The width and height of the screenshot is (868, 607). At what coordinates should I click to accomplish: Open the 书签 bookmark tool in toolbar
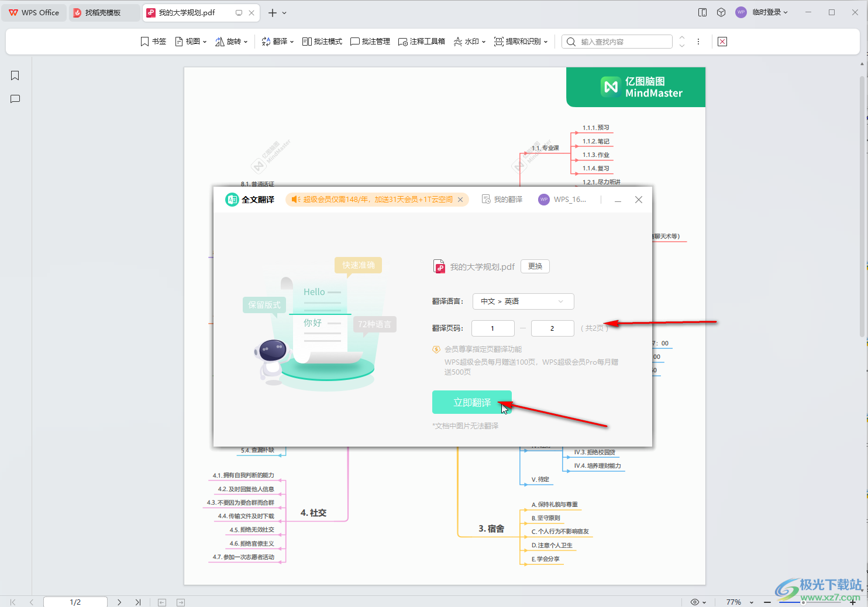point(153,42)
